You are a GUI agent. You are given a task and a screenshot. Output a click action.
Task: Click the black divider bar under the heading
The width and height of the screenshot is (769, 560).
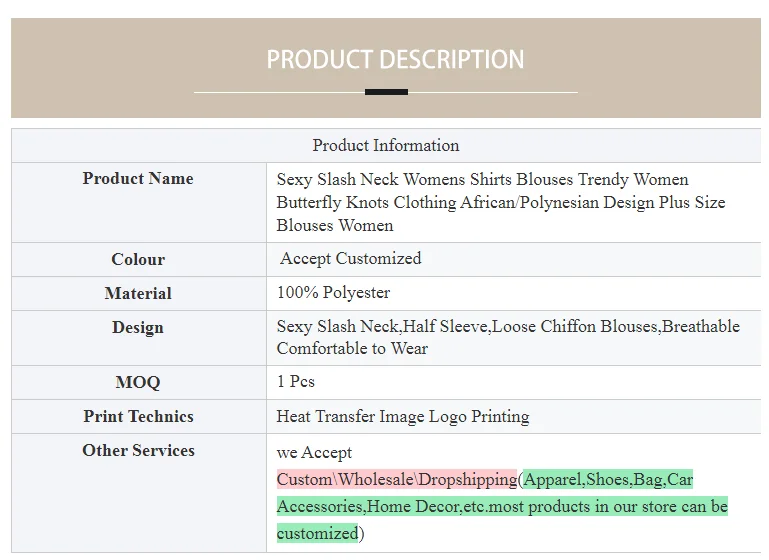(x=386, y=92)
